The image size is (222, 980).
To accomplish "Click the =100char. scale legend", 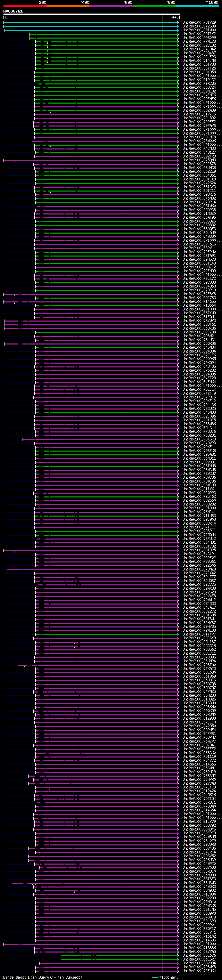I will point(165,977).
